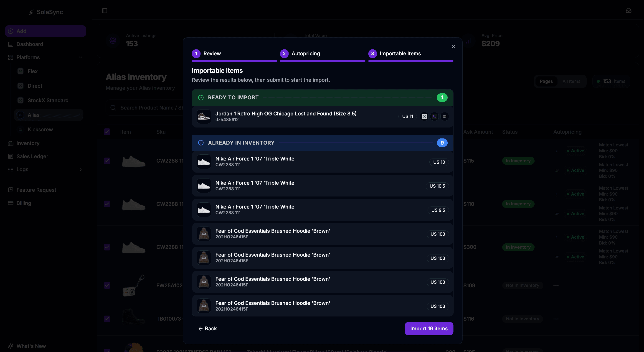Switch to All Items view
The height and width of the screenshot is (352, 644).
tap(571, 81)
